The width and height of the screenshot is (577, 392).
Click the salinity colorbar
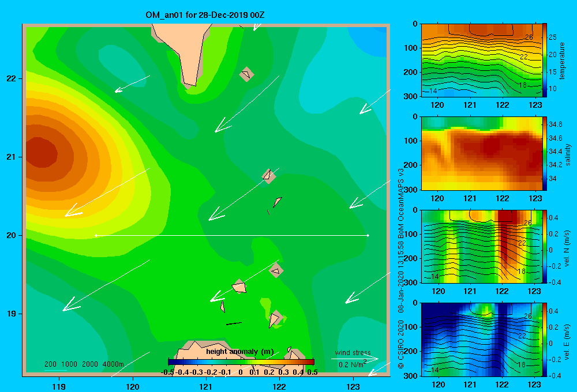coord(545,153)
